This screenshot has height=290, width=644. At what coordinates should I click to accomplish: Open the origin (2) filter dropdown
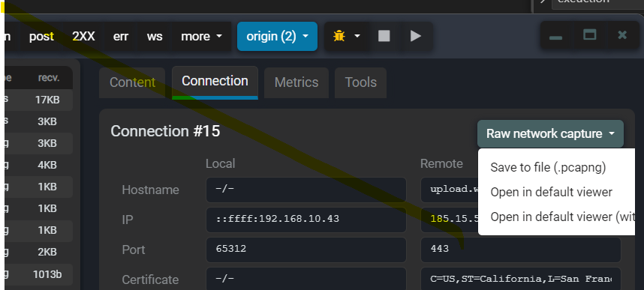pos(277,37)
